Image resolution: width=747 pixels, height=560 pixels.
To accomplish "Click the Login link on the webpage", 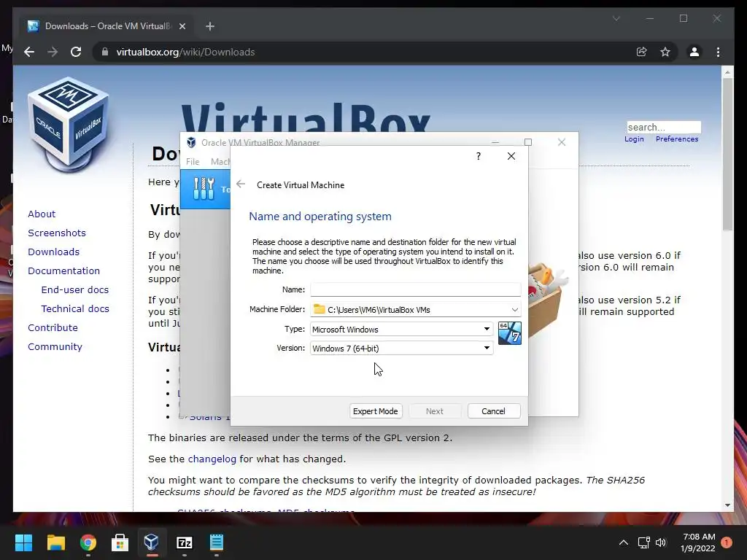I will (634, 139).
